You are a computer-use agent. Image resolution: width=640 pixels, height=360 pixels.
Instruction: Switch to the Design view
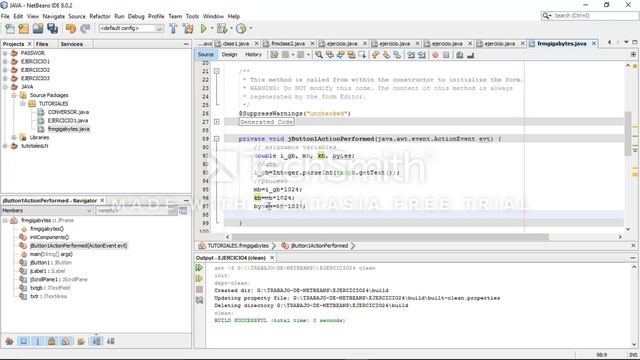[x=229, y=54]
